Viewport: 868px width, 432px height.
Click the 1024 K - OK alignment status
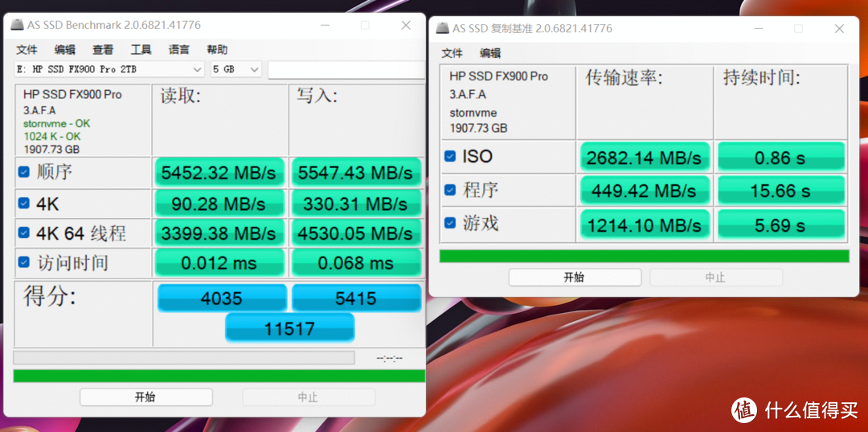(x=52, y=136)
